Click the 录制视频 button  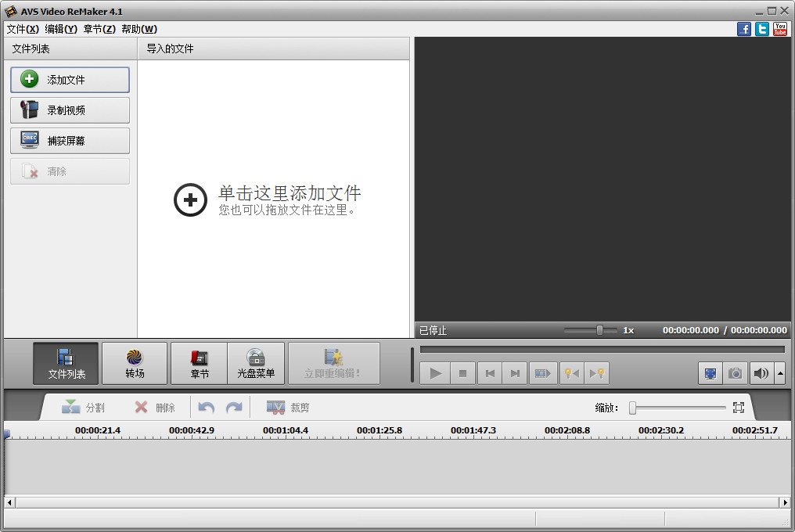click(70, 110)
